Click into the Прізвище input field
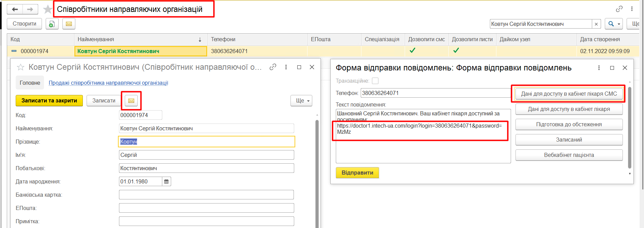644x228 pixels. (206, 142)
